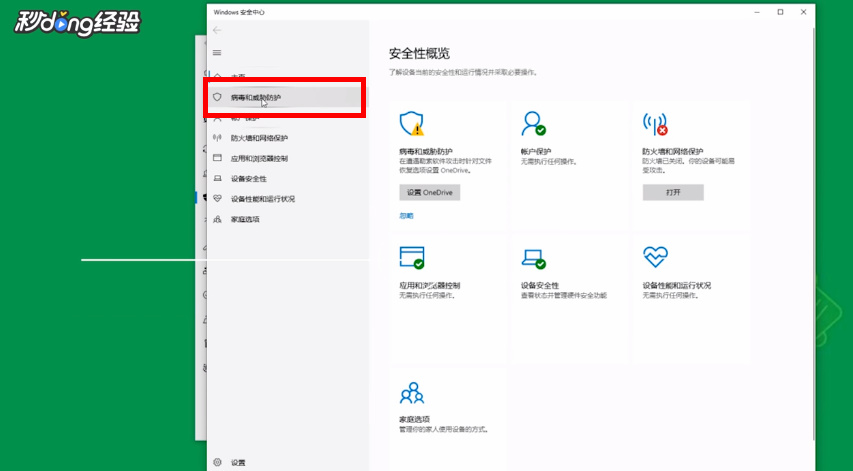
Task: Click the 设置 OneDrive button
Action: pos(430,193)
